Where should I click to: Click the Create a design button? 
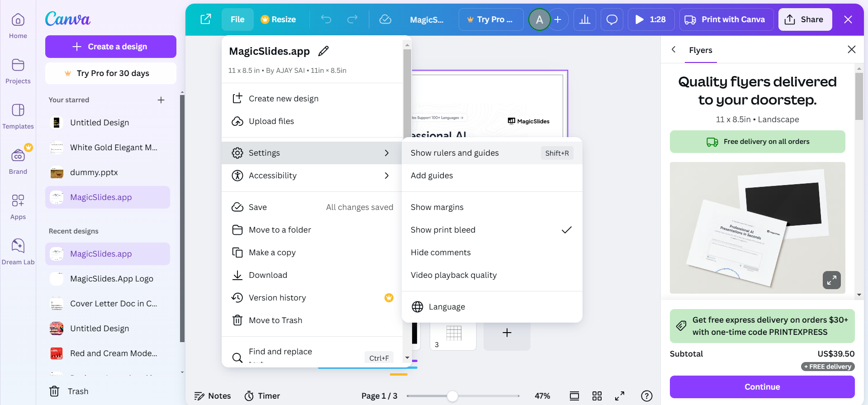(111, 47)
